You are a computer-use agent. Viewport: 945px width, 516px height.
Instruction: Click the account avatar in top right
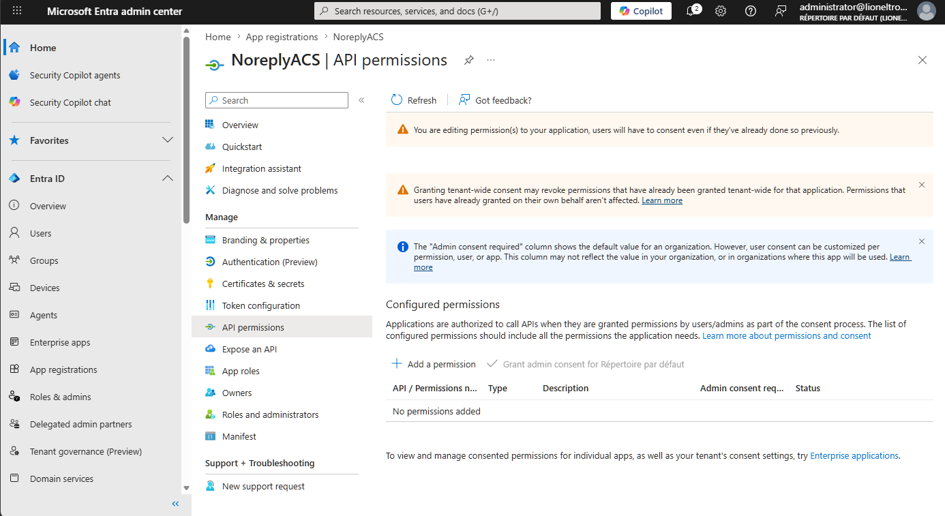[926, 11]
